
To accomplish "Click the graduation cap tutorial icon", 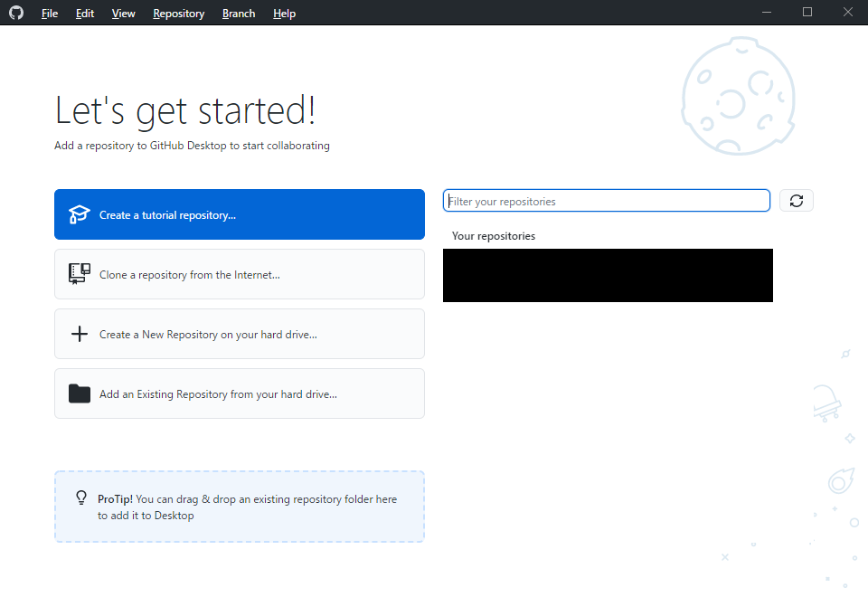I will (80, 214).
